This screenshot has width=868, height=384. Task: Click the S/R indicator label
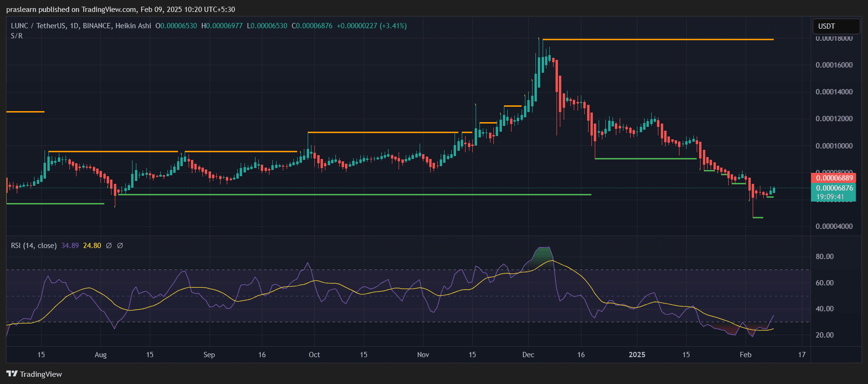click(x=17, y=36)
